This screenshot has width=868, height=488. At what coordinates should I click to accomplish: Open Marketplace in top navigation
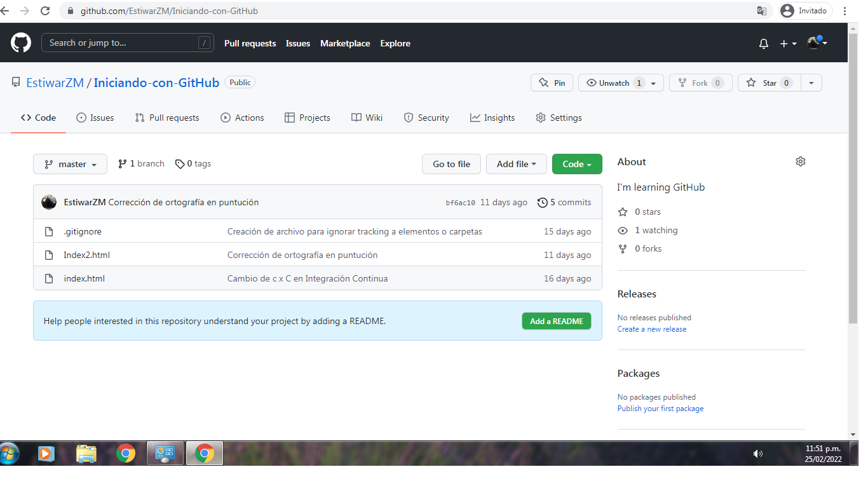point(345,43)
